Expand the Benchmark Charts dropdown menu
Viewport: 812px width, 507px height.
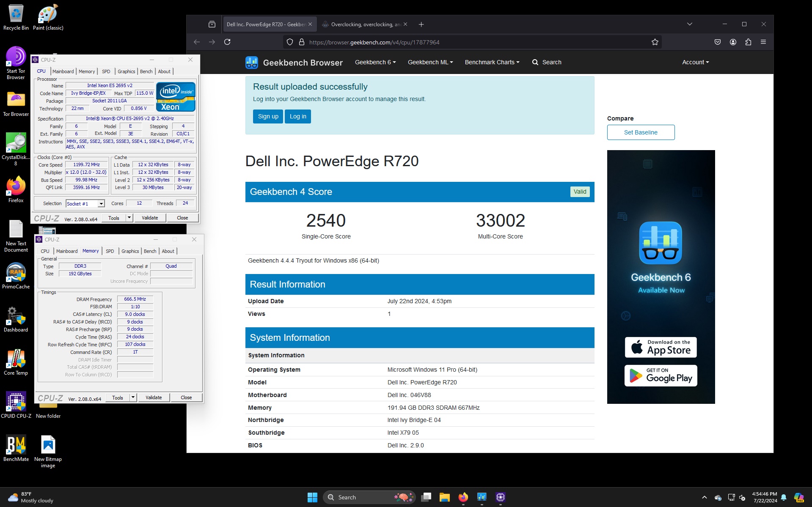[492, 62]
